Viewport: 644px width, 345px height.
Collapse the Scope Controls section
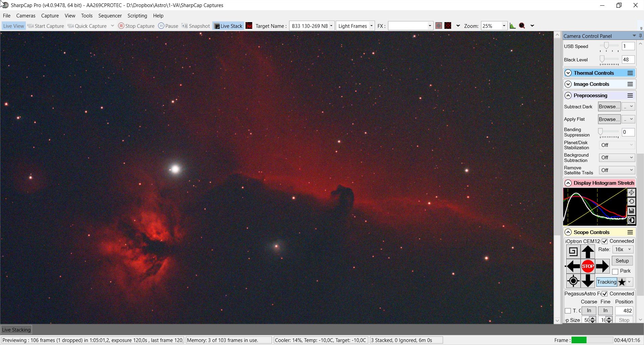(568, 232)
